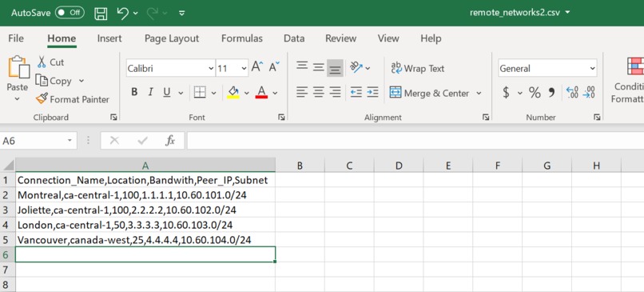
Task: Click the Orientation text angle icon
Action: pyautogui.click(x=357, y=67)
